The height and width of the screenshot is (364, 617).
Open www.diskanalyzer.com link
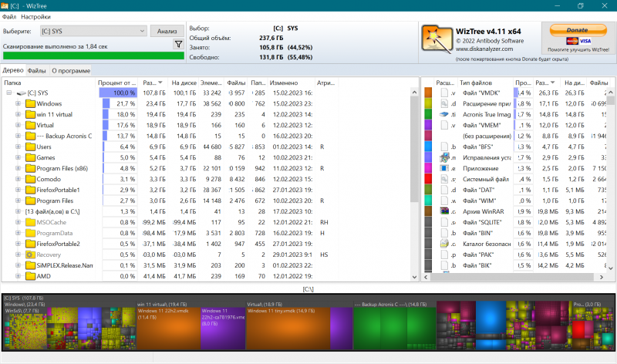click(484, 49)
